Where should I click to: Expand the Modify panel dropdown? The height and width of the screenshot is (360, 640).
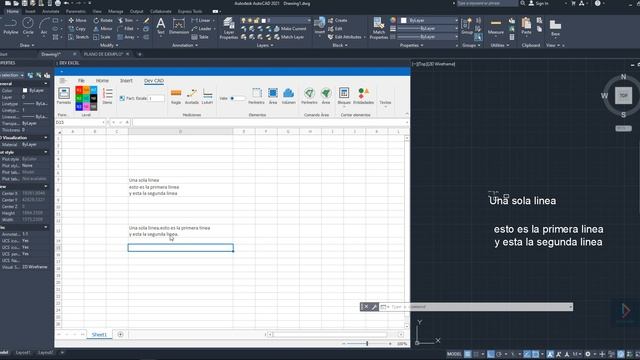click(x=109, y=45)
